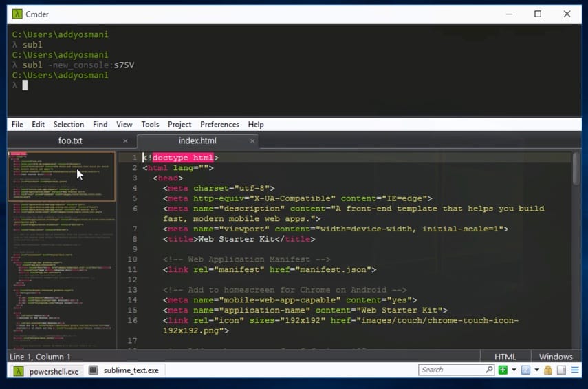Screen dimensions: 588x389
Task: Expand the active console list dropdown arrow
Action: [536, 370]
